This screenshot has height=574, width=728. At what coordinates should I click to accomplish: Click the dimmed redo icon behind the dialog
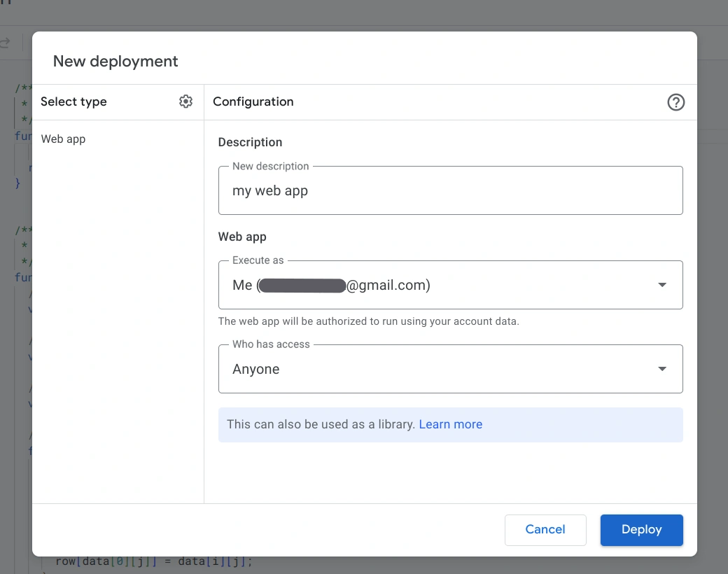point(6,43)
